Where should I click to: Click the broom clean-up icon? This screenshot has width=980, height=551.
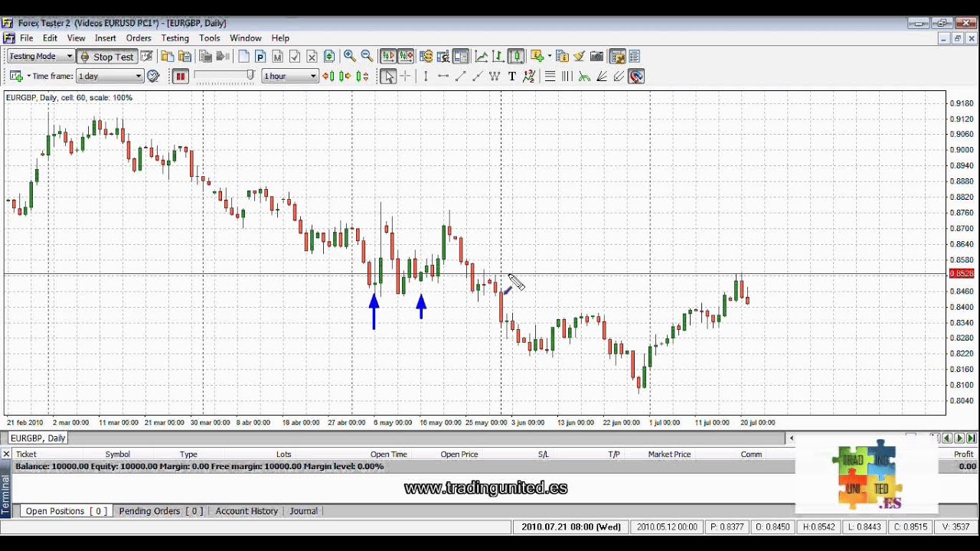pyautogui.click(x=579, y=56)
